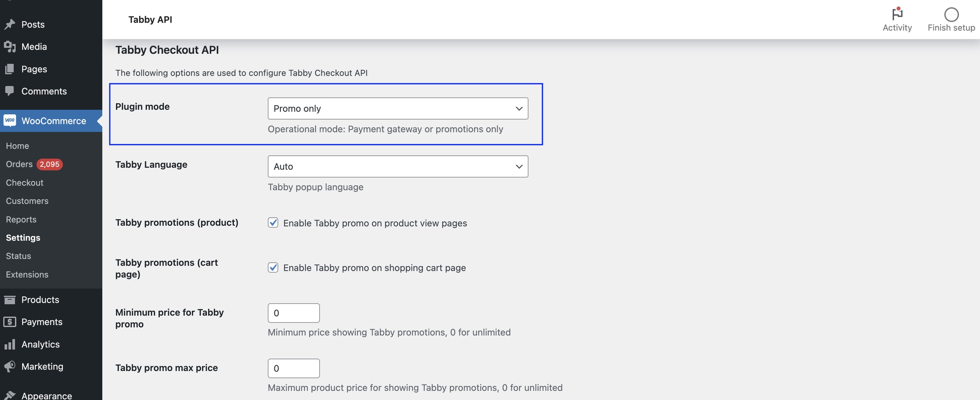This screenshot has width=980, height=400.
Task: Click the Appearance brush icon
Action: point(9,395)
